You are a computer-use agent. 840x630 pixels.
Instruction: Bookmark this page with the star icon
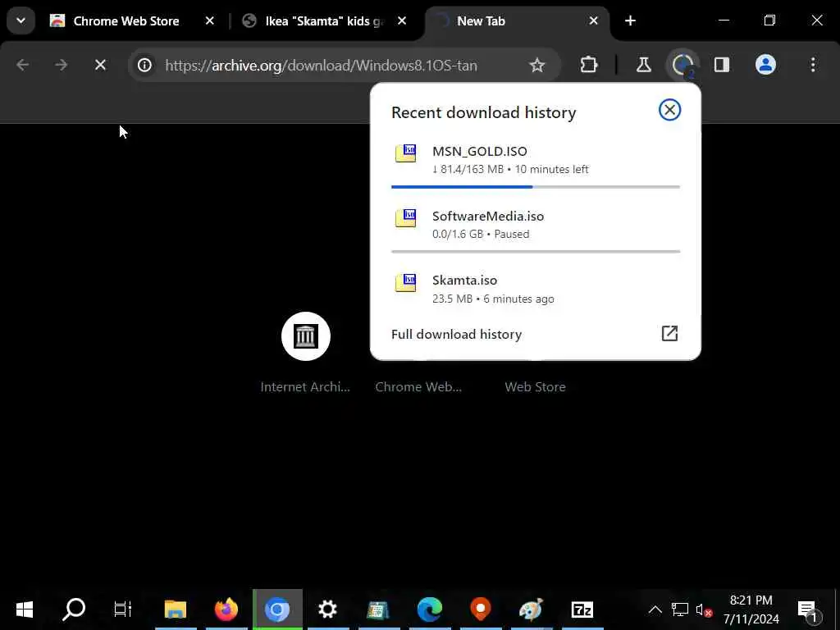[x=536, y=66]
